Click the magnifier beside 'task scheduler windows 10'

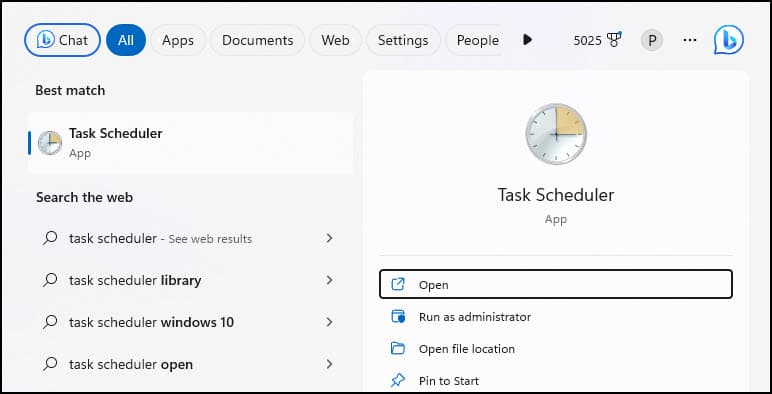[x=50, y=322]
